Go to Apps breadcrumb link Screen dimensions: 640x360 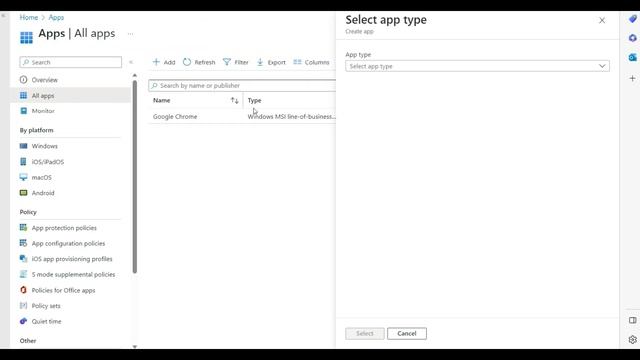coord(56,18)
